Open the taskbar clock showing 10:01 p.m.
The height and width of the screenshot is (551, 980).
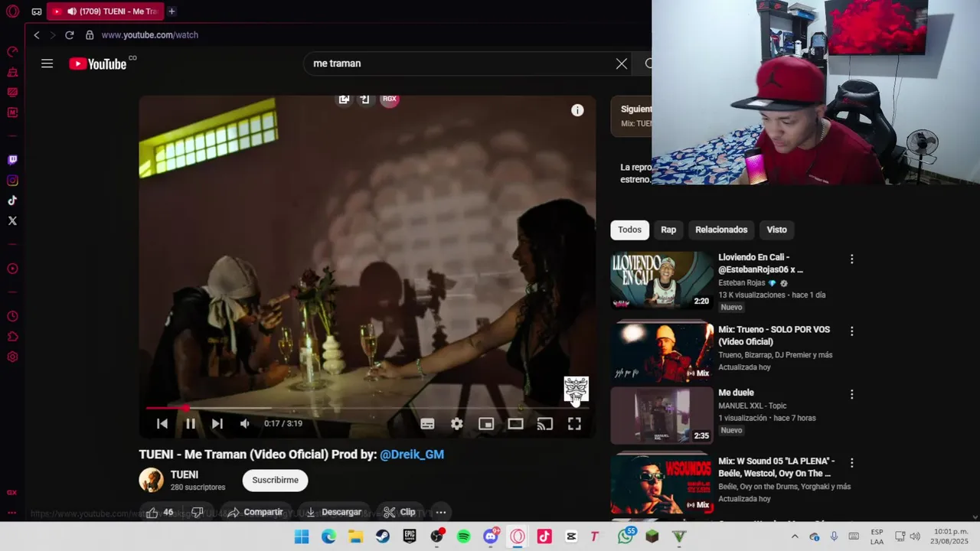[x=951, y=536]
